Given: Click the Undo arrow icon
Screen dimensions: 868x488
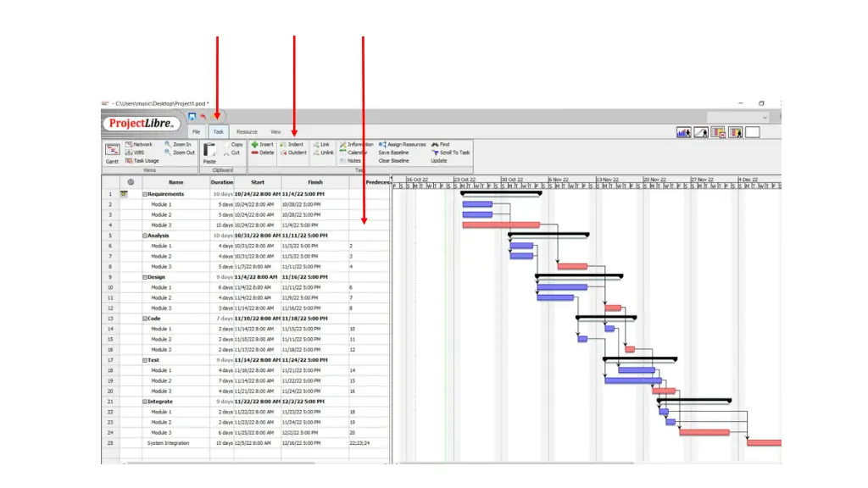Looking at the screenshot, I should pos(203,116).
